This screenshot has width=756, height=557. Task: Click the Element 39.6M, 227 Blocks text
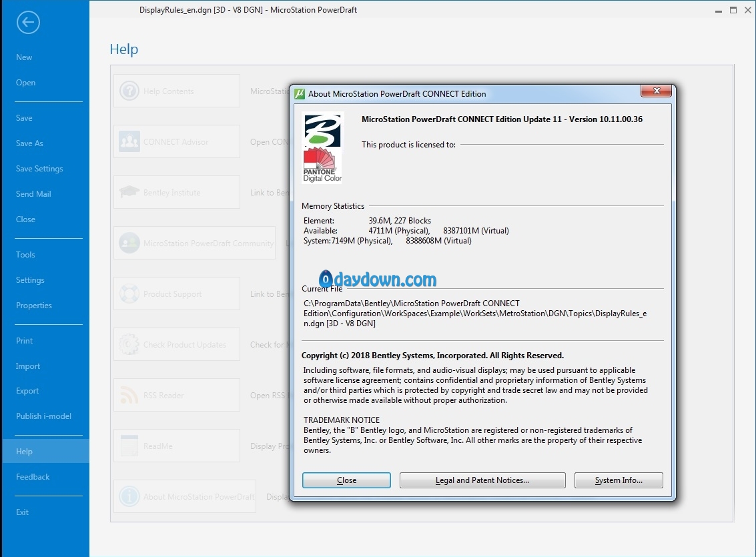click(400, 221)
